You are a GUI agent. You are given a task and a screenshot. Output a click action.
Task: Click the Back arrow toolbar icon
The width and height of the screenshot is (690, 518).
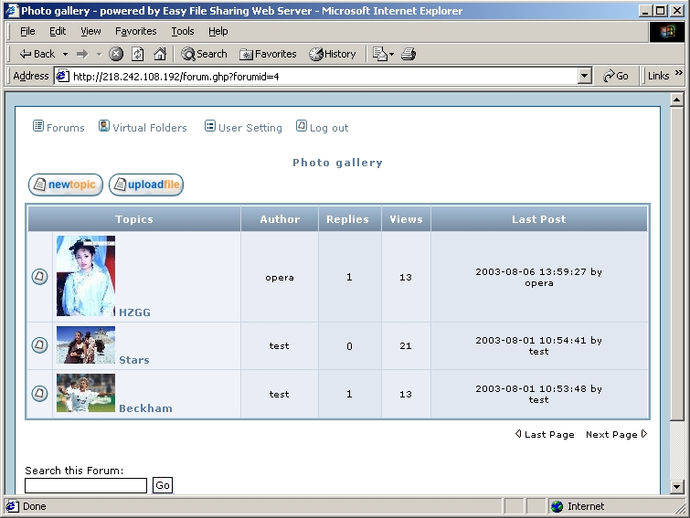pyautogui.click(x=25, y=54)
